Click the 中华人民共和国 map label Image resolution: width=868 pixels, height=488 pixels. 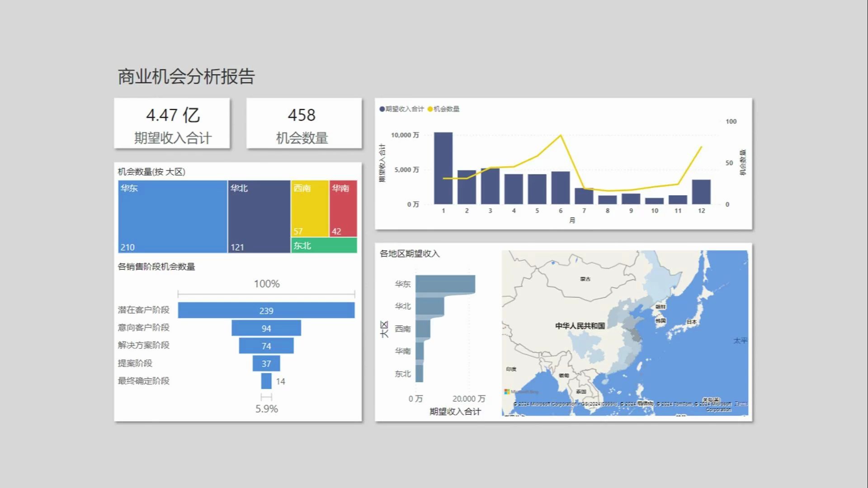(x=580, y=326)
